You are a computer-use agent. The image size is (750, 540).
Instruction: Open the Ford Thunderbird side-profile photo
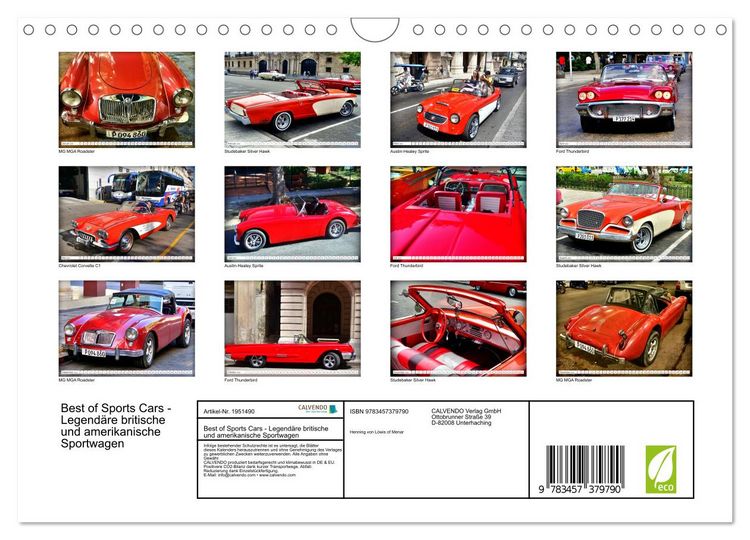pyautogui.click(x=292, y=328)
